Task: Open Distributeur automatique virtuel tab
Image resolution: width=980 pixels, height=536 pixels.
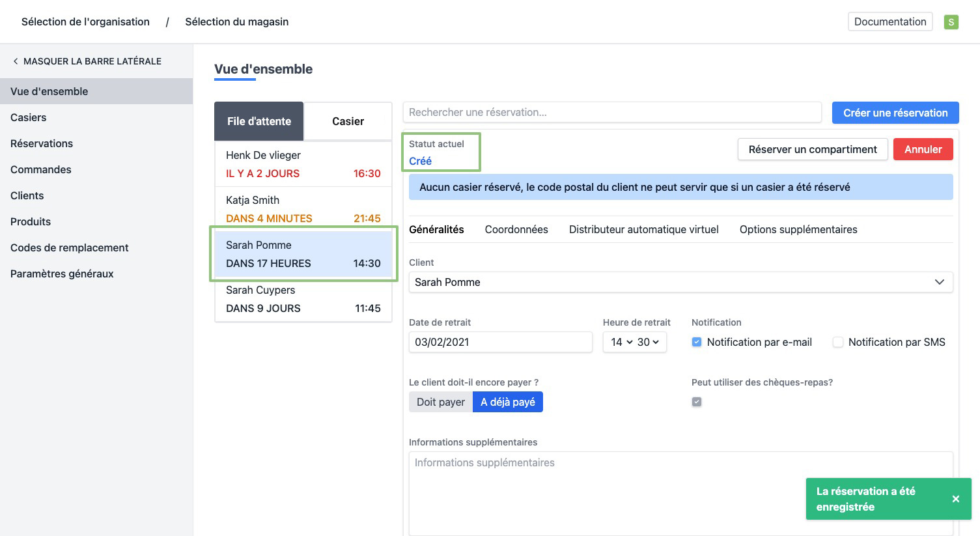Action: (643, 229)
